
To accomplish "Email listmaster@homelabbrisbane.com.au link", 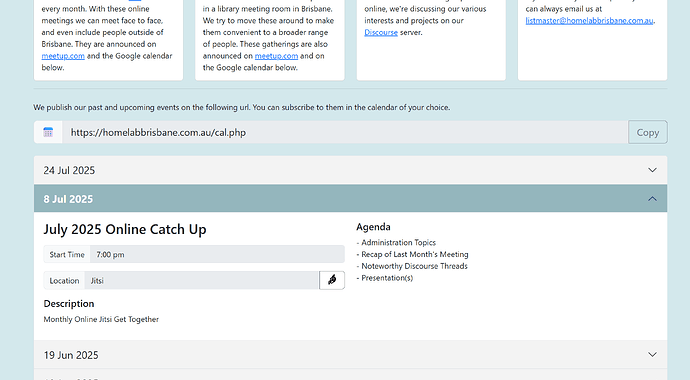I will coord(589,20).
